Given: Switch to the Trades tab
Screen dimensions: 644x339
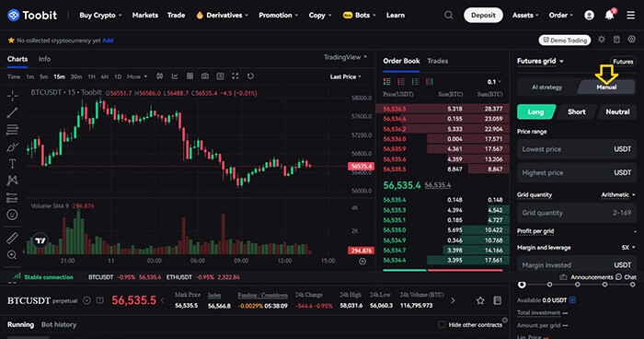Looking at the screenshot, I should pyautogui.click(x=437, y=61).
